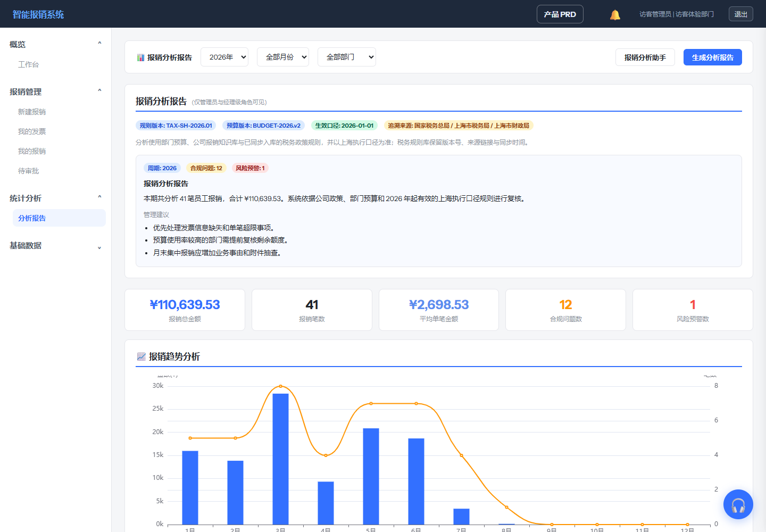
Task: Click 生成分析报告 button
Action: click(713, 57)
